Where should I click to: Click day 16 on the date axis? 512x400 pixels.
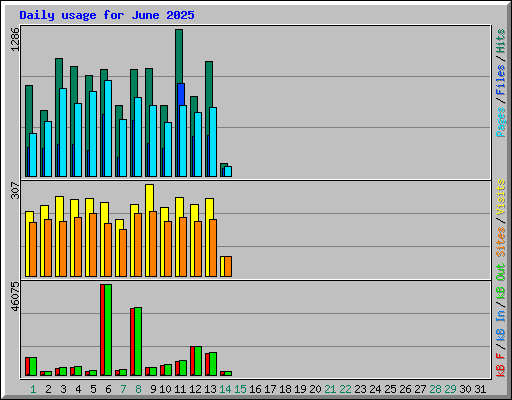255,389
